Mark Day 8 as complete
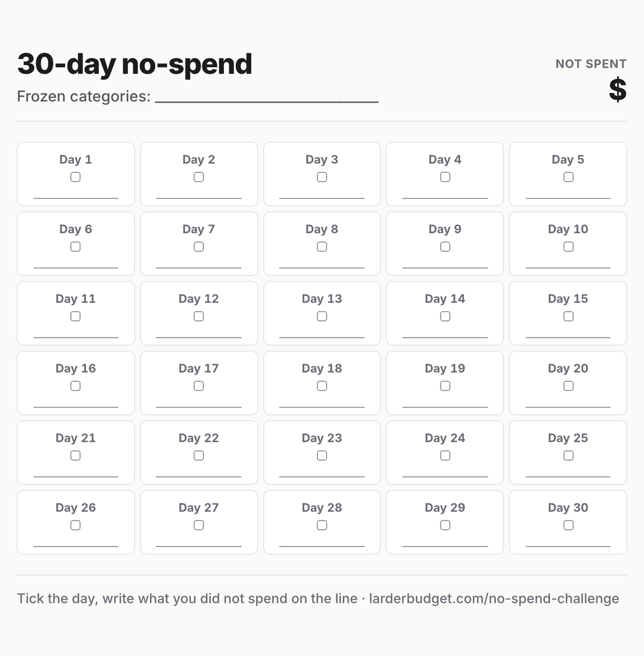The image size is (644, 656). point(322,247)
